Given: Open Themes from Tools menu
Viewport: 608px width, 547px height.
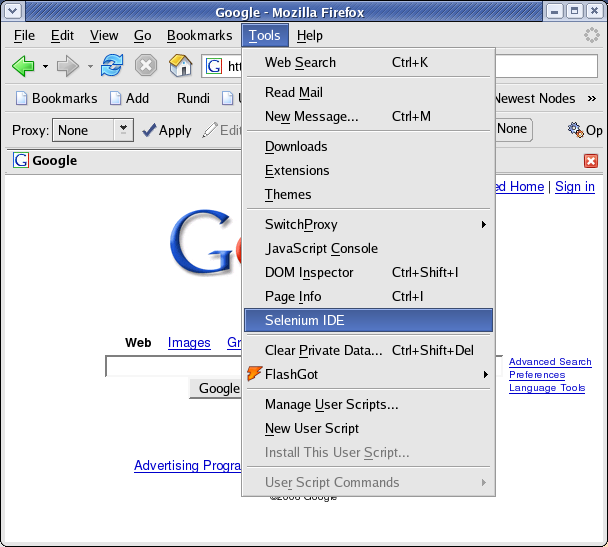Looking at the screenshot, I should point(368,195).
